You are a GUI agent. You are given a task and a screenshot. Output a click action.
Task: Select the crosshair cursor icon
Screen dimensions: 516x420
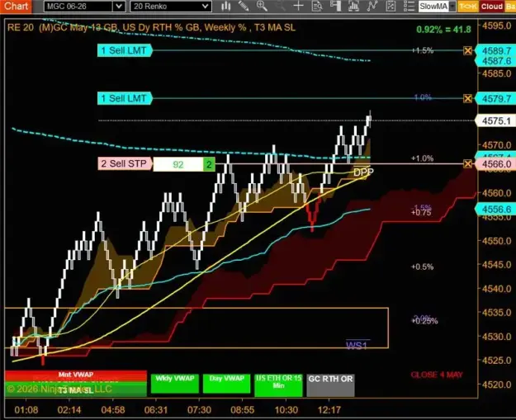point(298,6)
